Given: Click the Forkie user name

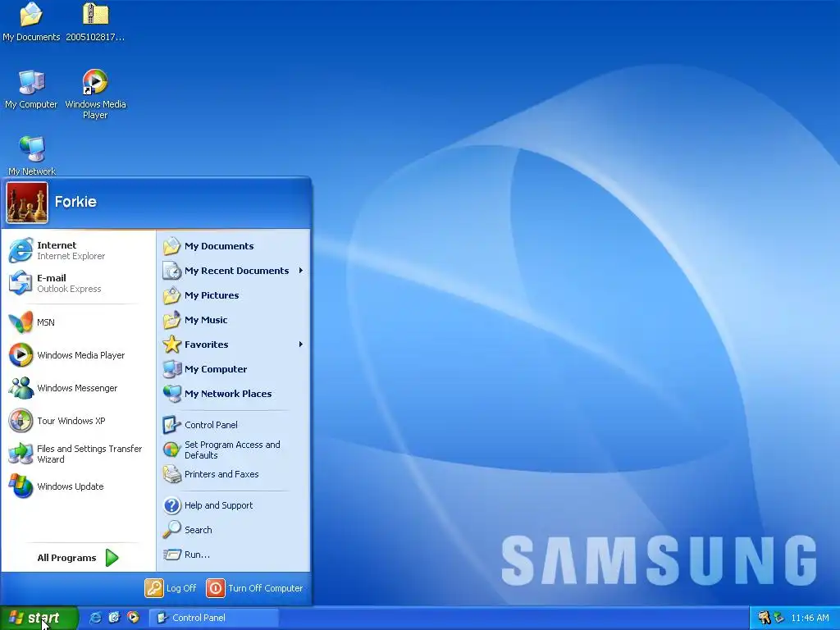Looking at the screenshot, I should (75, 202).
